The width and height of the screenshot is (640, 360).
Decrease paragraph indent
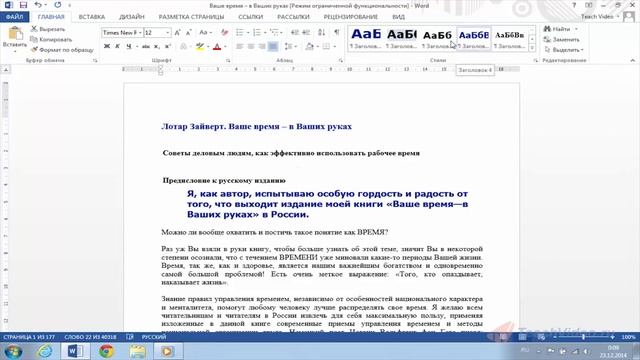pos(295,33)
